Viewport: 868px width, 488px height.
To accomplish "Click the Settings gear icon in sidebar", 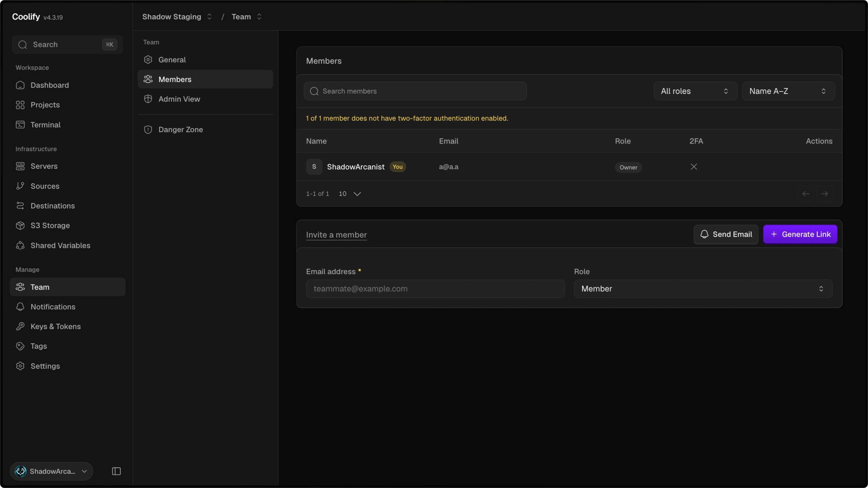I will (x=20, y=366).
